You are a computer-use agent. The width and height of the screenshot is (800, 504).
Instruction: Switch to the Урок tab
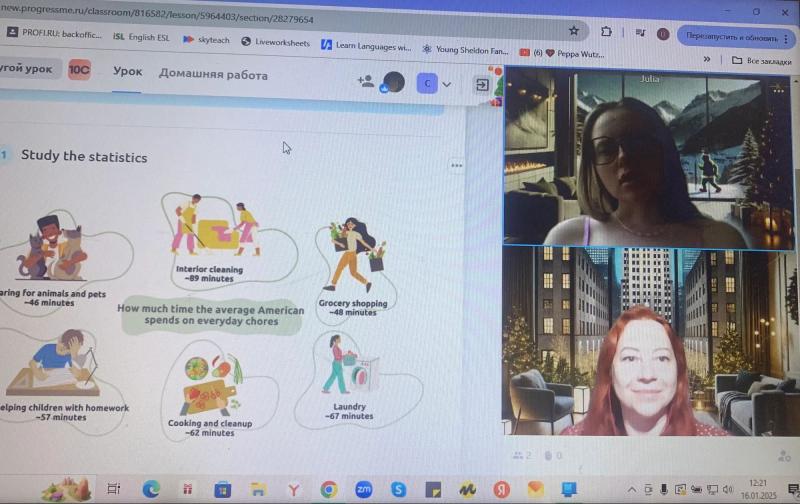[x=128, y=71]
